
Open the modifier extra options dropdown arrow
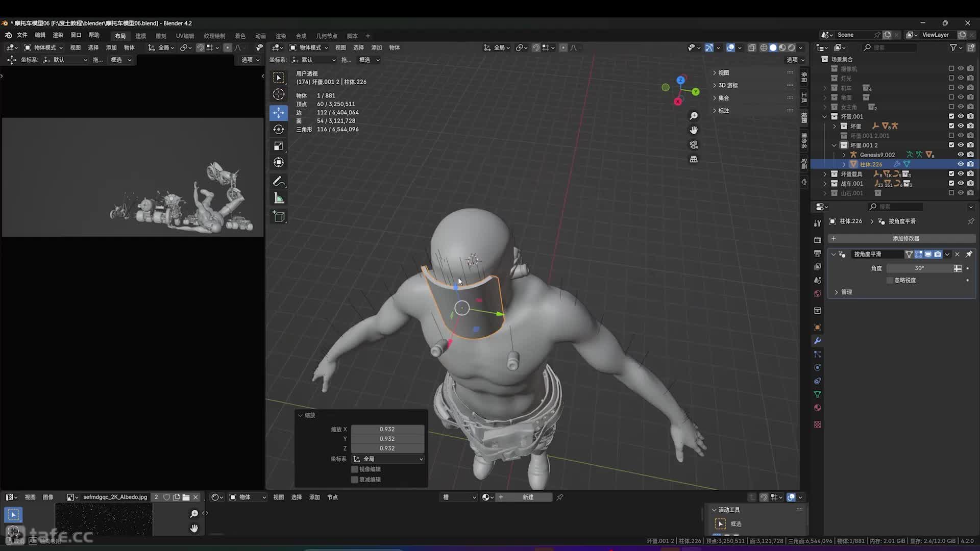click(947, 254)
